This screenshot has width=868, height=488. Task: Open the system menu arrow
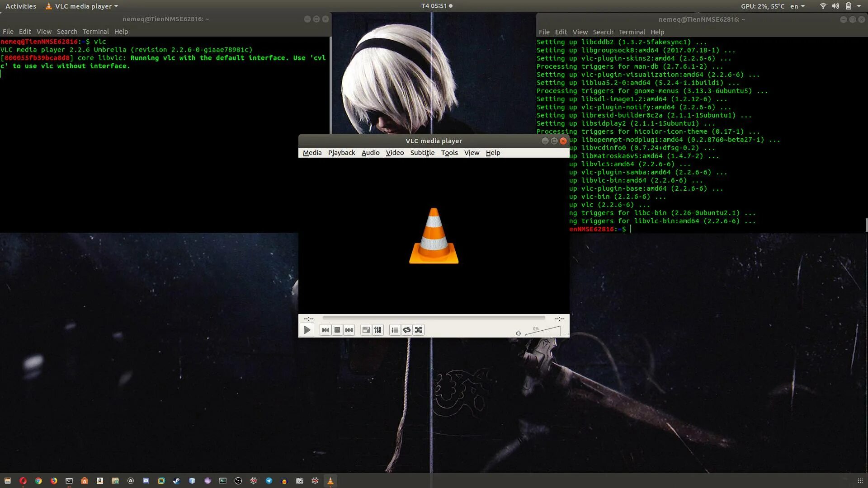(859, 6)
